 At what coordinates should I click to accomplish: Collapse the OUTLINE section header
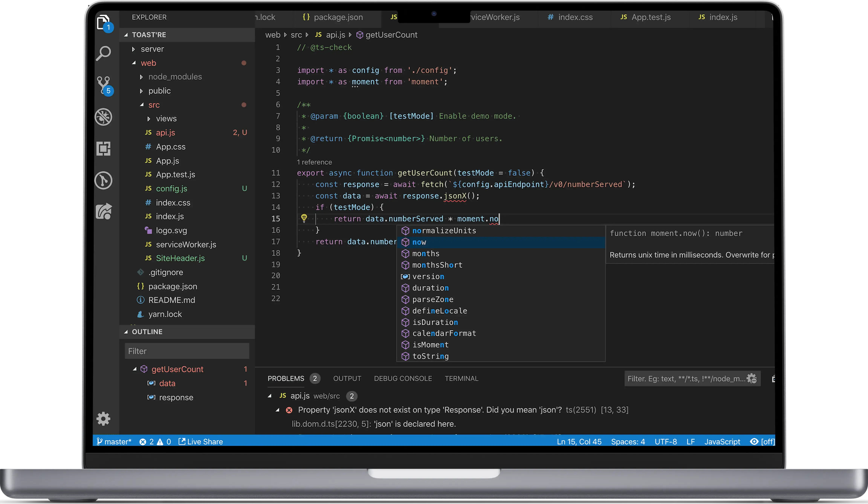(147, 332)
